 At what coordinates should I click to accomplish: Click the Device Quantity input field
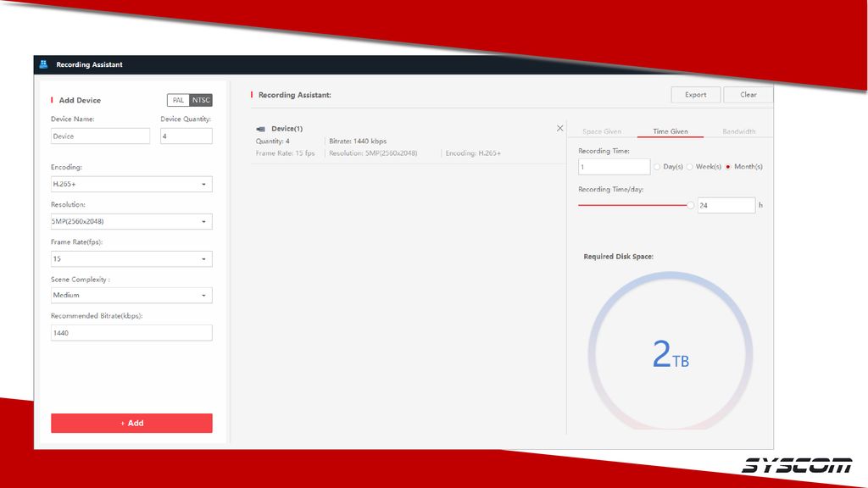pos(186,136)
